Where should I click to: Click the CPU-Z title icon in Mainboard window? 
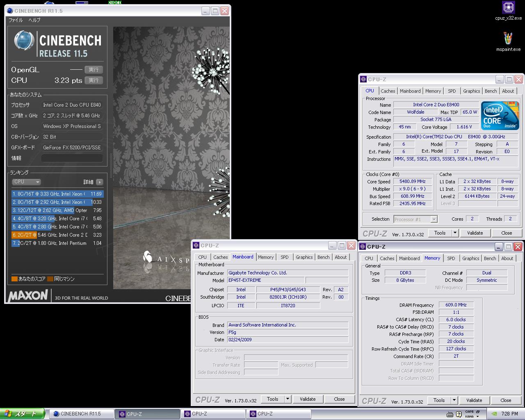coord(196,246)
